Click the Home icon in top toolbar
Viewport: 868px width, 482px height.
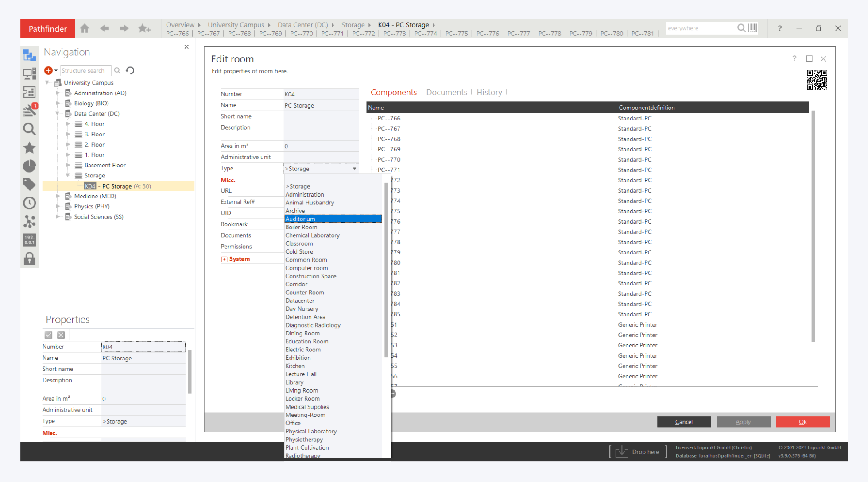click(x=85, y=28)
